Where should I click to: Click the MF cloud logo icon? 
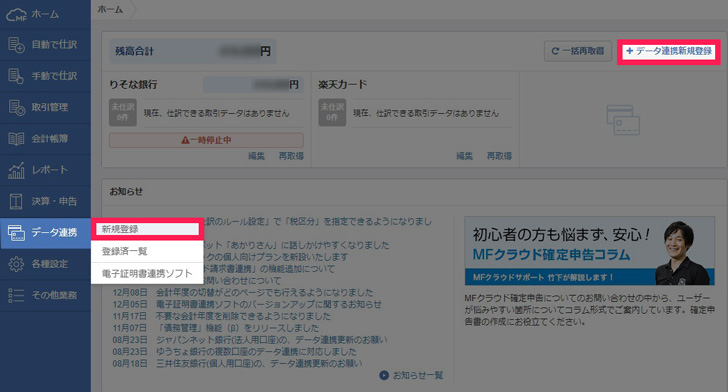click(x=16, y=14)
